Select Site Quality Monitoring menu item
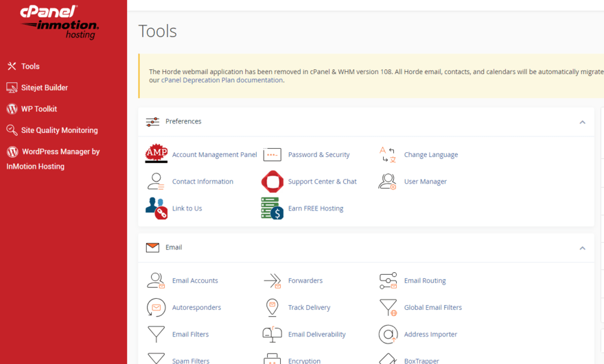Screen dimensions: 604x364 tap(59, 130)
